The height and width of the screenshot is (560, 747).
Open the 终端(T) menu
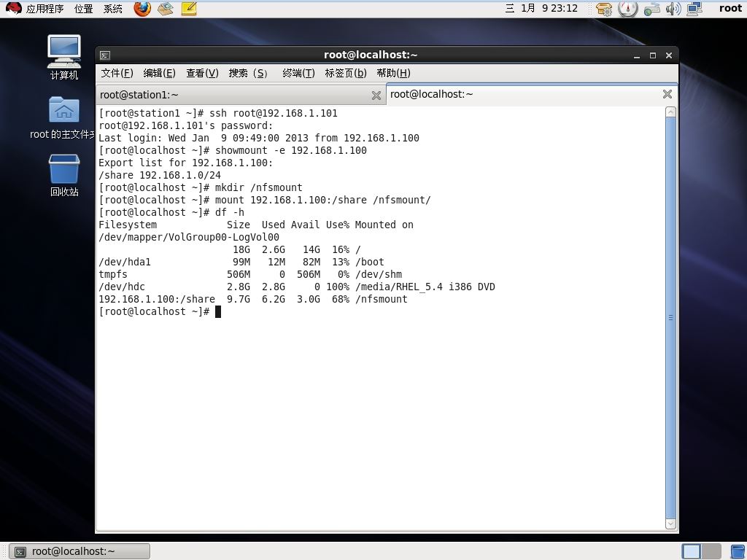coord(298,73)
